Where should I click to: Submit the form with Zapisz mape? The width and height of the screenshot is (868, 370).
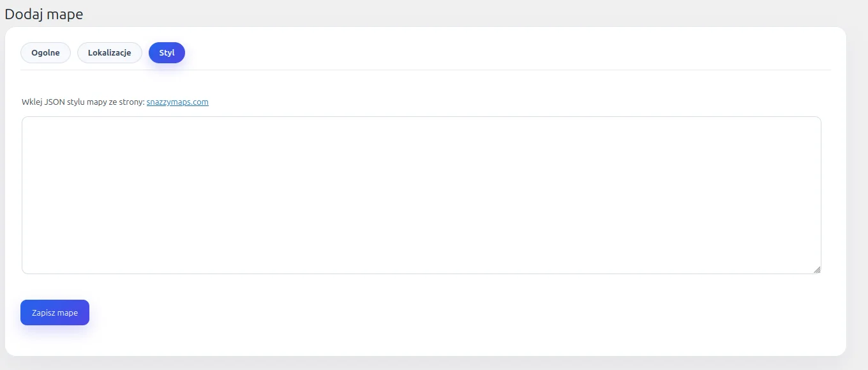(x=55, y=312)
